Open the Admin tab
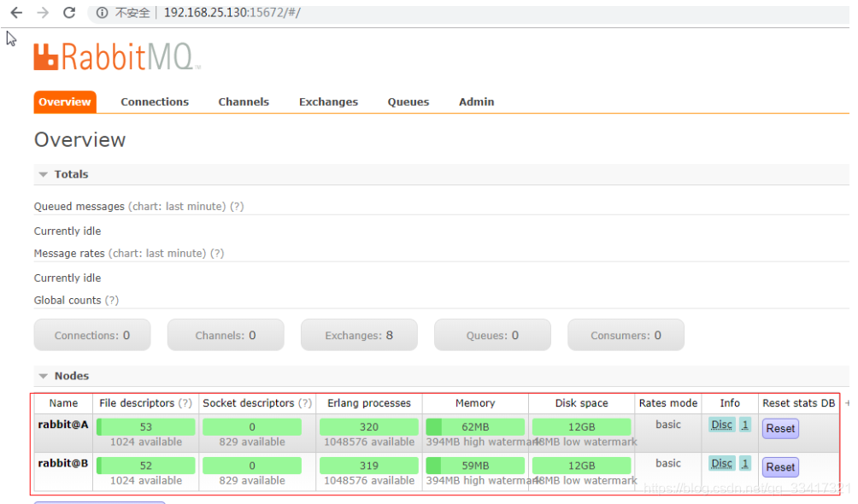The width and height of the screenshot is (858, 504). (x=477, y=102)
